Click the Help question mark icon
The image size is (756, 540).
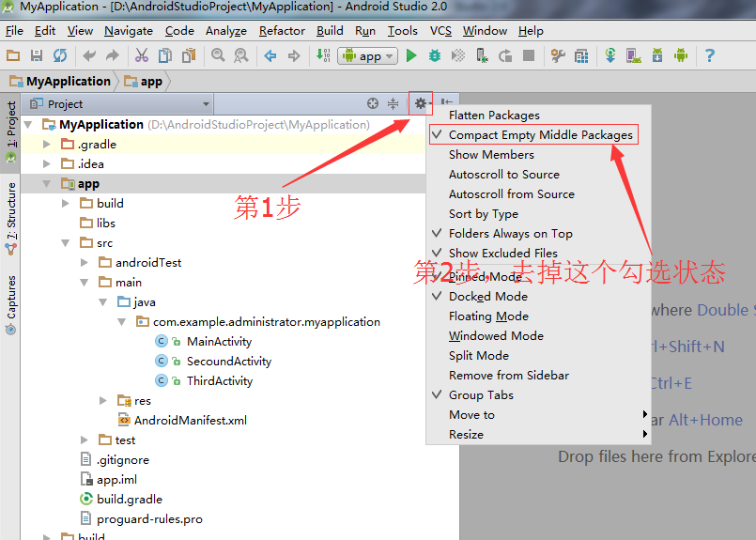709,56
